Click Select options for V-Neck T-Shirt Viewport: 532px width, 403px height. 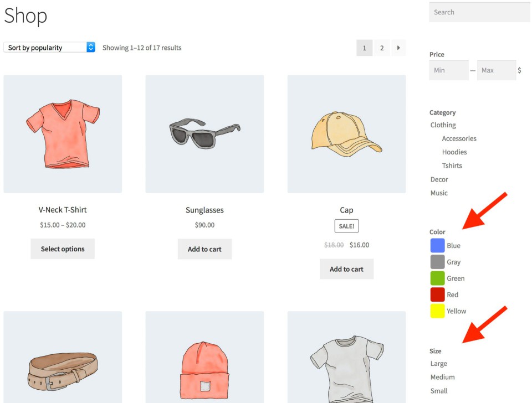coord(63,249)
